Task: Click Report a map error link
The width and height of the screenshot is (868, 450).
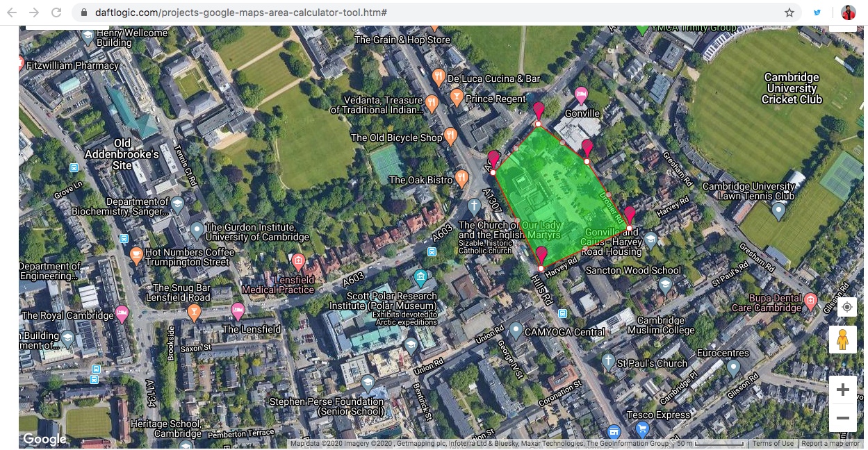Action: 830,444
